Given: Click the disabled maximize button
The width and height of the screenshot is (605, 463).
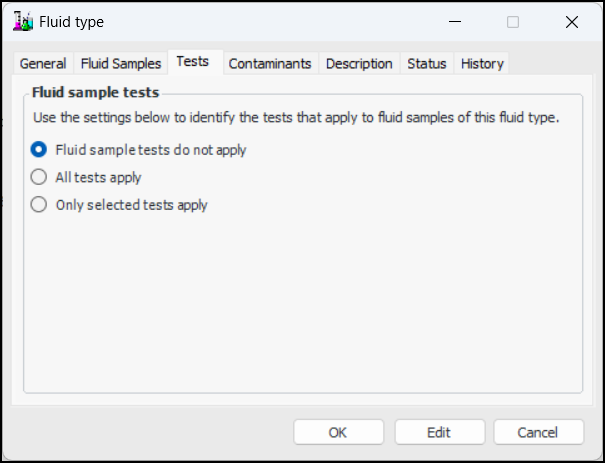Looking at the screenshot, I should coord(513,21).
